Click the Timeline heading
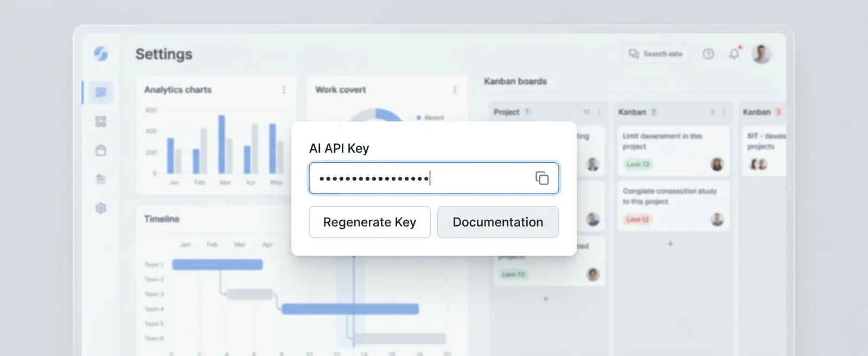Viewport: 868px width, 356px height. (x=162, y=219)
